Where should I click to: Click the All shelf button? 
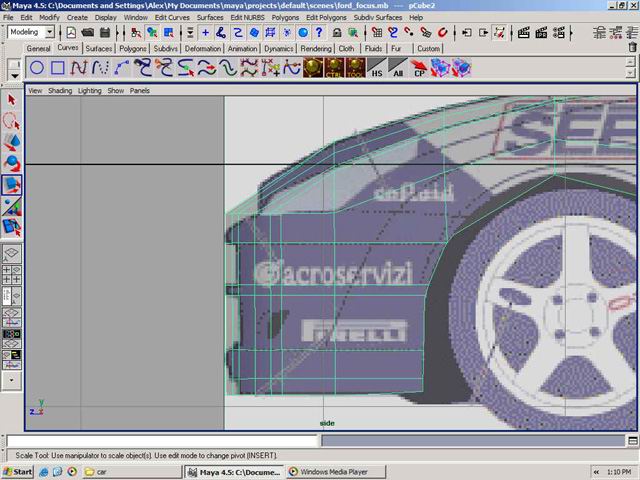pos(398,69)
